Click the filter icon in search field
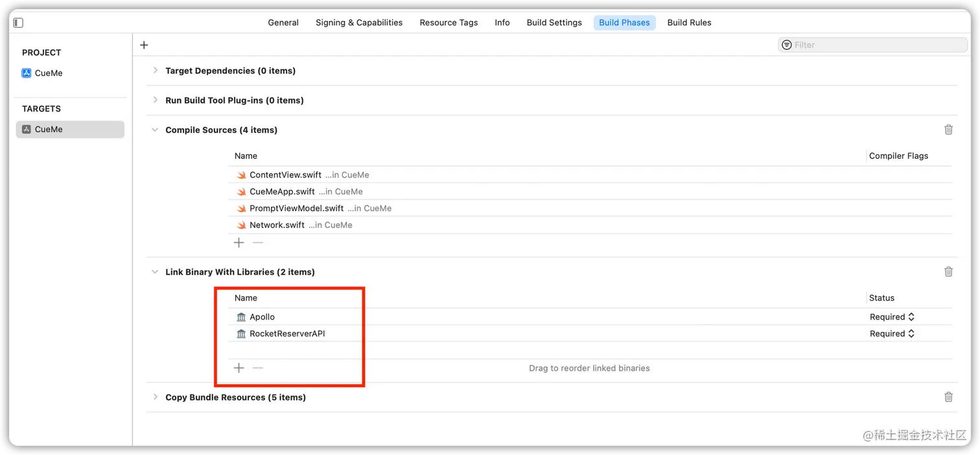The image size is (980, 455). [x=786, y=45]
